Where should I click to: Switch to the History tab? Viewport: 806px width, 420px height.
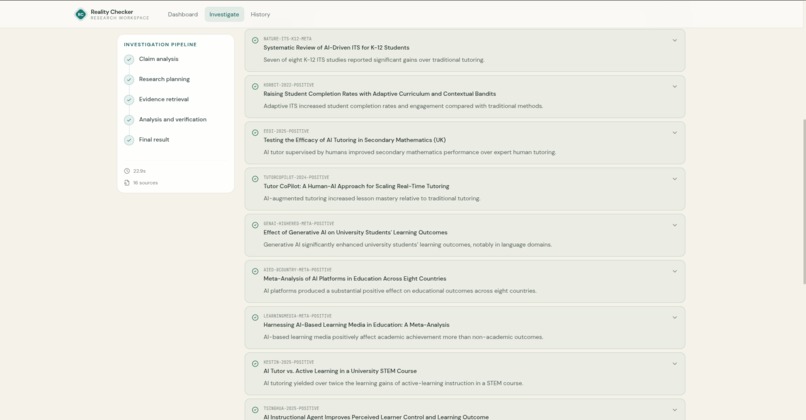click(x=260, y=14)
